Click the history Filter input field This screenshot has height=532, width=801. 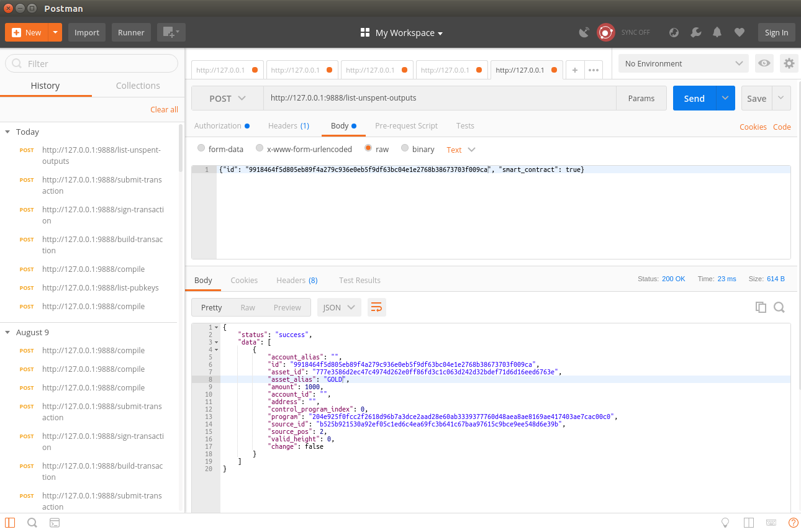pyautogui.click(x=92, y=63)
